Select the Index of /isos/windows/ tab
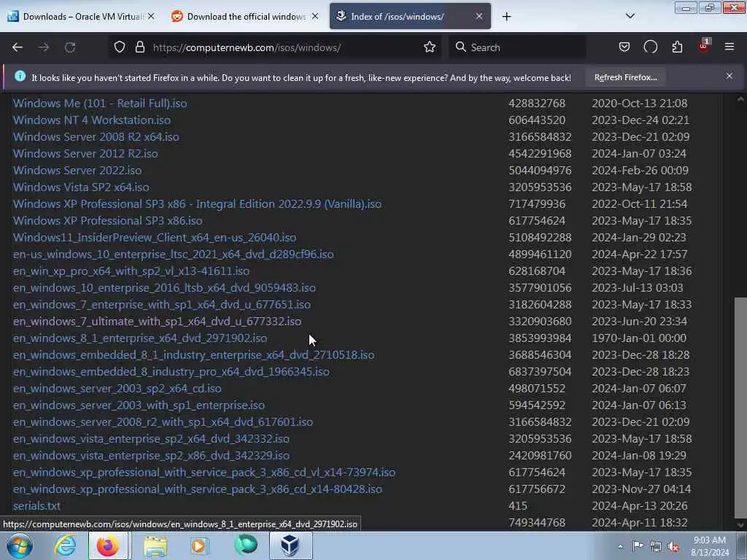Viewport: 747px width, 560px height. click(x=410, y=17)
